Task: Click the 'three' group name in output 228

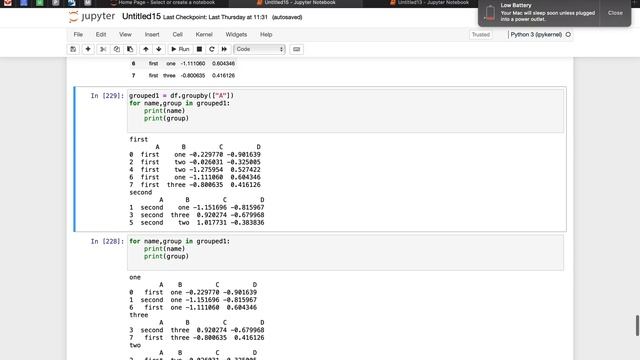Action: click(x=139, y=315)
